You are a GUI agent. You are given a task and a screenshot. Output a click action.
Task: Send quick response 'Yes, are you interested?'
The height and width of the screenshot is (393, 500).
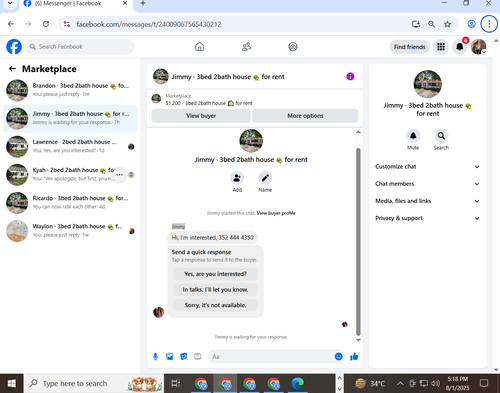point(215,274)
